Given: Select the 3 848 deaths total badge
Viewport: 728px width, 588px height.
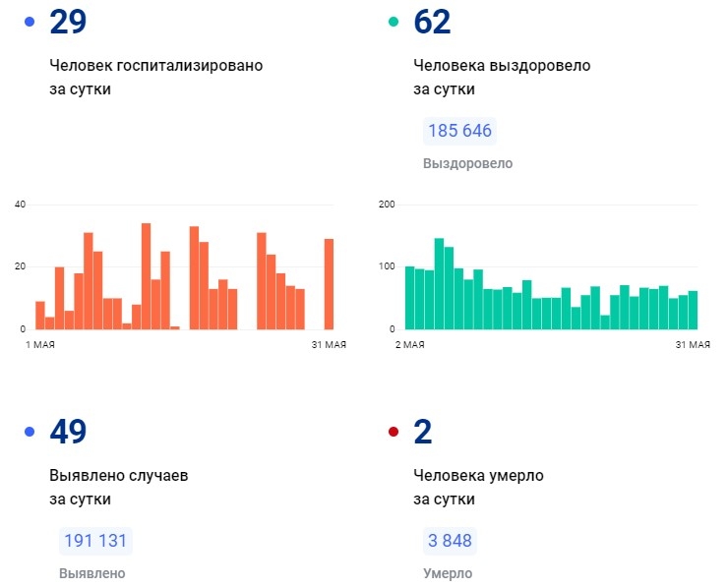Looking at the screenshot, I should click(x=450, y=541).
